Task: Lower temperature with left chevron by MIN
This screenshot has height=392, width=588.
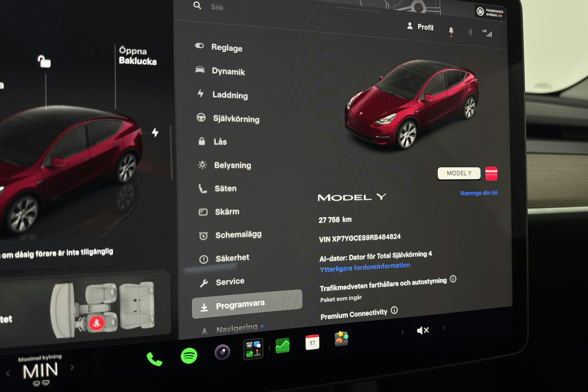Action: pyautogui.click(x=8, y=373)
